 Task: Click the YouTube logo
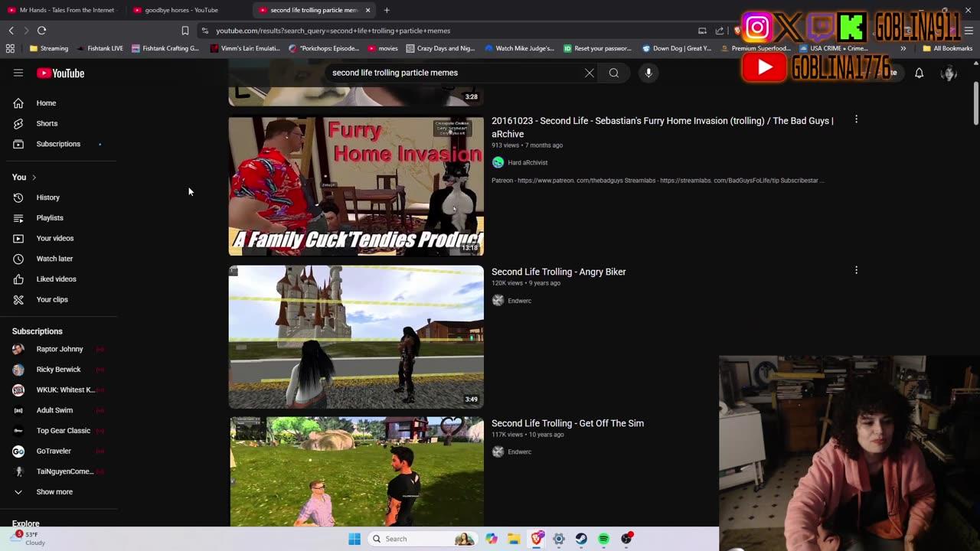coord(60,73)
